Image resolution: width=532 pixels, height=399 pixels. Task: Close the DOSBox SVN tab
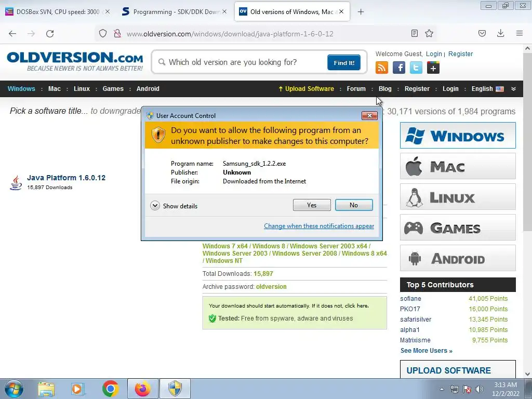click(x=108, y=11)
